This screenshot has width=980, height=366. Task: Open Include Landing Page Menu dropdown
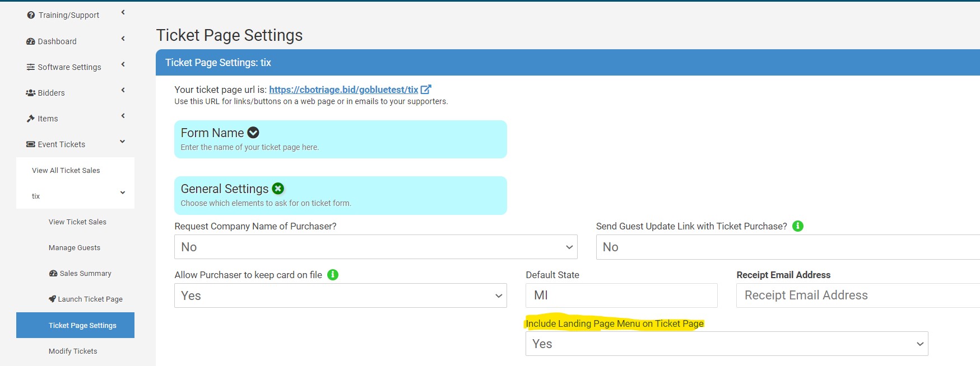click(x=726, y=344)
